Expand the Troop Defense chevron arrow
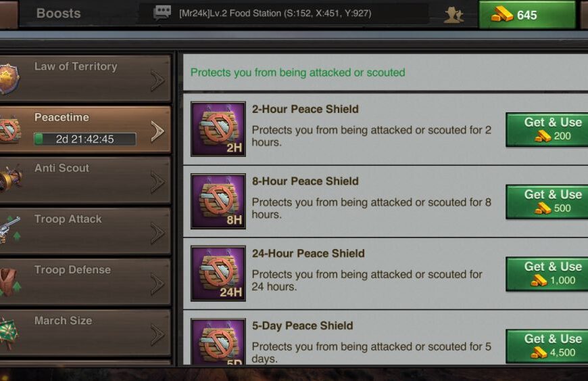588x381 pixels. point(157,284)
